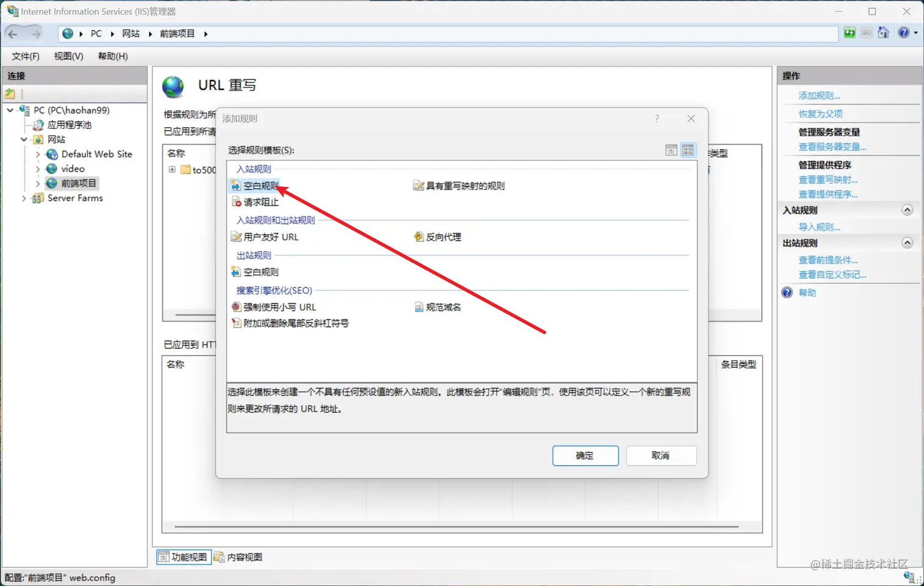Select the inbound 空白规则 template
The image size is (924, 586).
[x=255, y=186]
